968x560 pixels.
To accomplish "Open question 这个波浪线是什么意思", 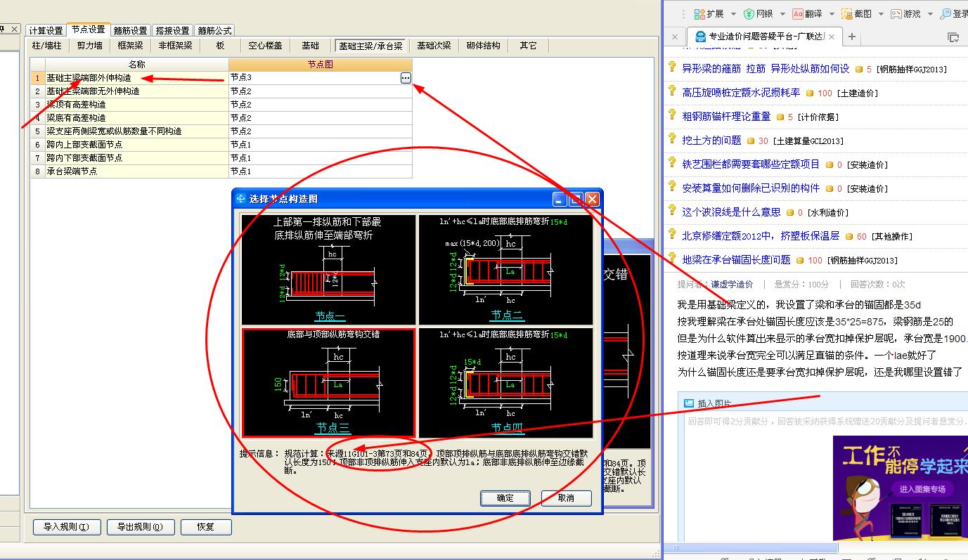I will click(x=731, y=212).
